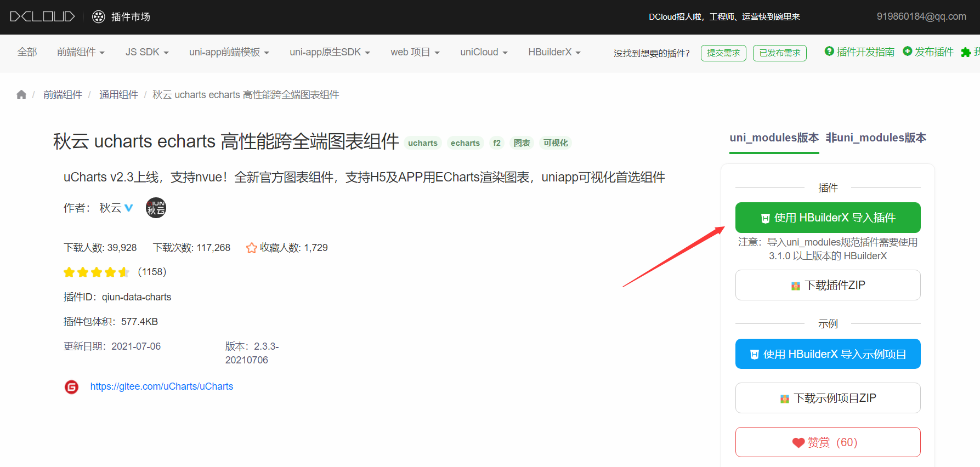Open the gitee.com/uCharts/uCharts link
This screenshot has width=980, height=467.
pyautogui.click(x=162, y=386)
